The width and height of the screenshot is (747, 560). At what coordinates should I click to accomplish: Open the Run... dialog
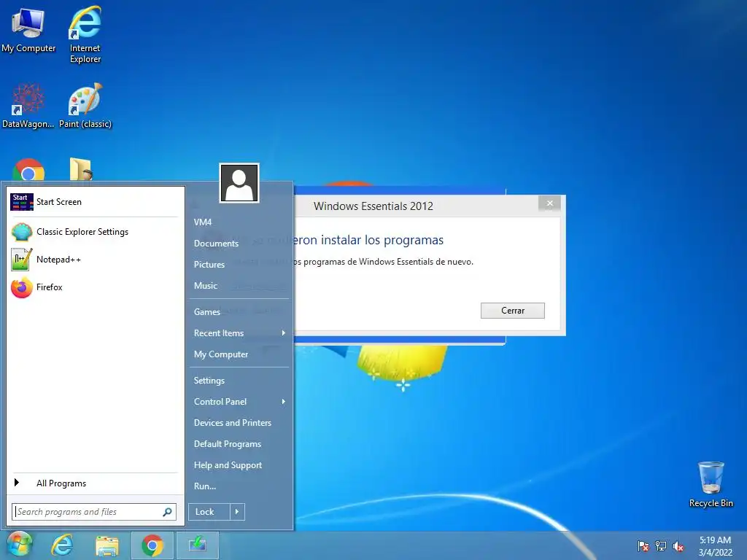tap(205, 486)
